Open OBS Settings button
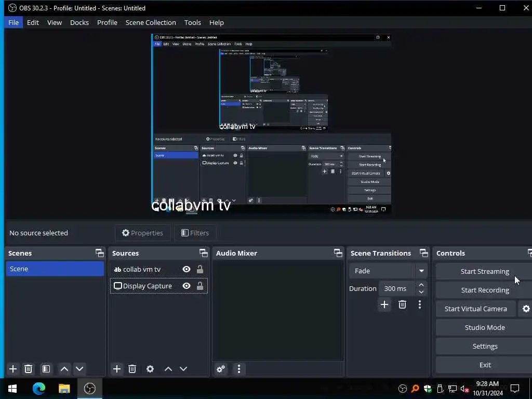This screenshot has width=532, height=399. (x=485, y=346)
